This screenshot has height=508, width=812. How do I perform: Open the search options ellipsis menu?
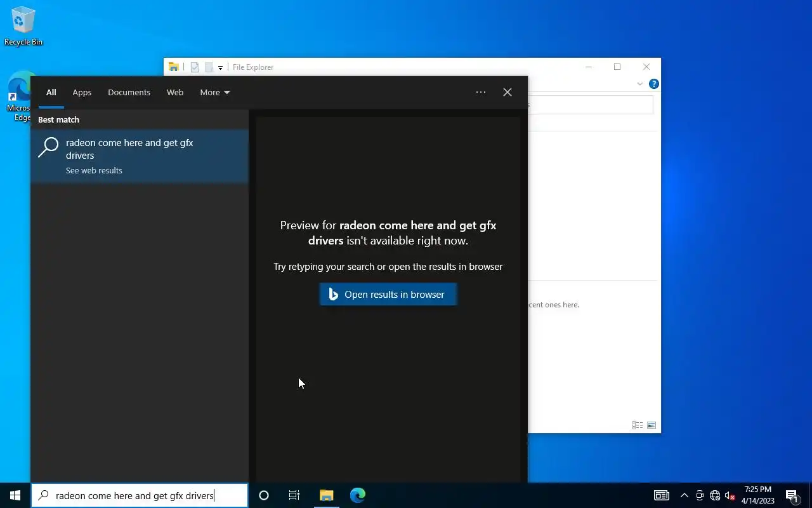(481, 93)
